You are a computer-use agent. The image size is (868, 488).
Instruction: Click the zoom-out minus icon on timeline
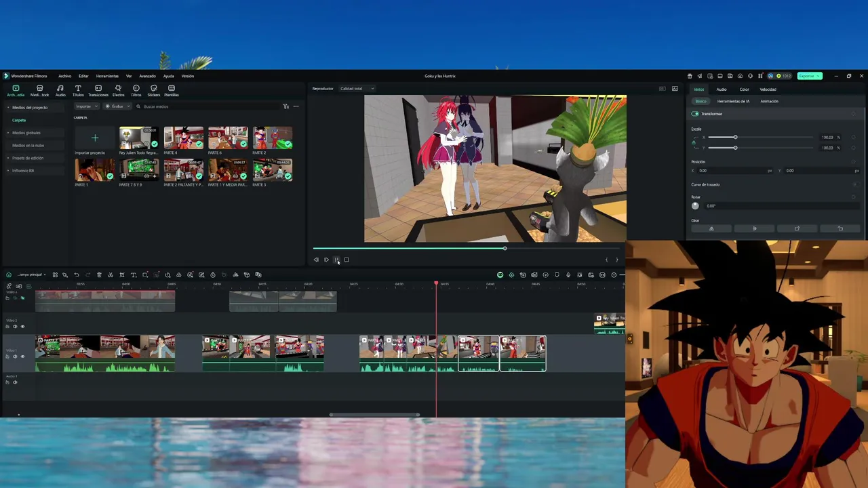[x=614, y=274]
